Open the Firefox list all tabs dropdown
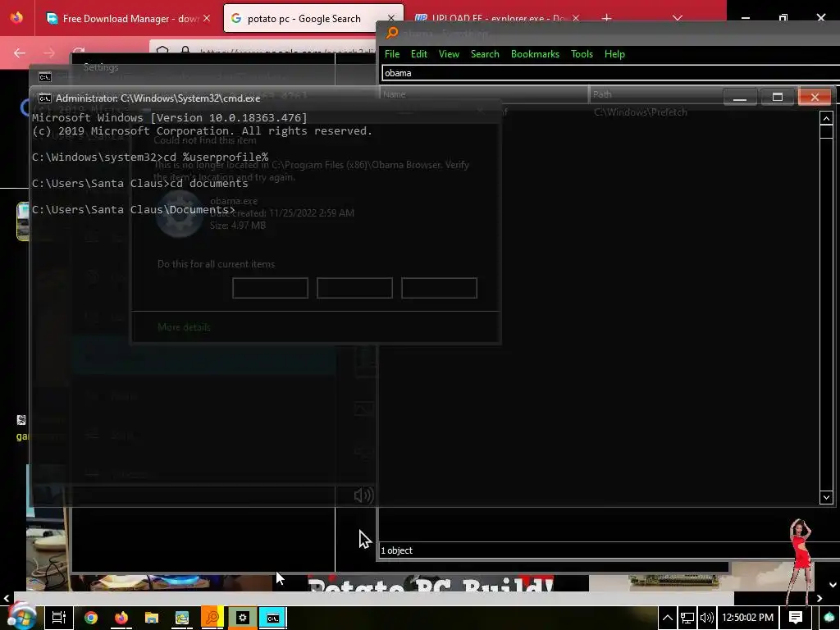 pyautogui.click(x=677, y=19)
